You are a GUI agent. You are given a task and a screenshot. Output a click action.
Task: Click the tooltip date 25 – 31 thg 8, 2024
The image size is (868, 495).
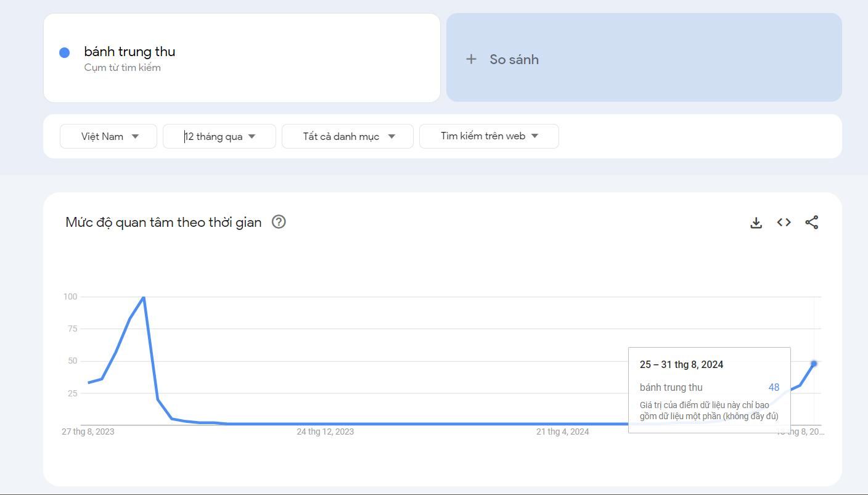(x=681, y=364)
